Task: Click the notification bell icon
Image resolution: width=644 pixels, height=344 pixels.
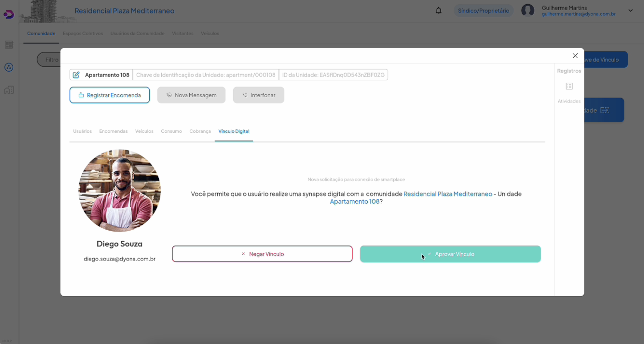Action: [x=438, y=11]
